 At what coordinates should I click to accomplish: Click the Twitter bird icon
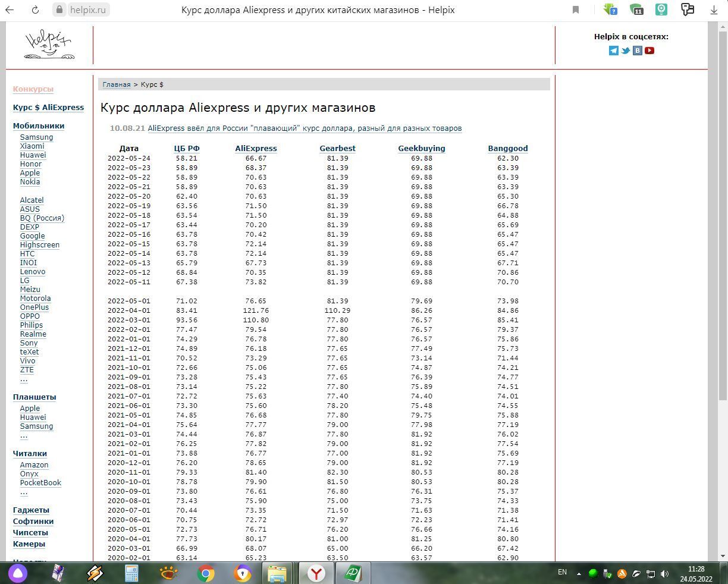(x=626, y=51)
